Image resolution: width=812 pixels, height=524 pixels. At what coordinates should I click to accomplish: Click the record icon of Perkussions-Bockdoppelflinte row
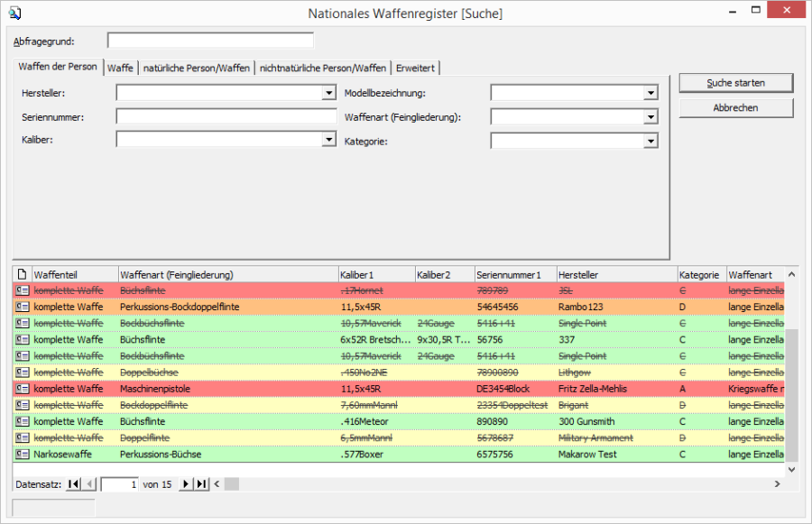point(23,307)
